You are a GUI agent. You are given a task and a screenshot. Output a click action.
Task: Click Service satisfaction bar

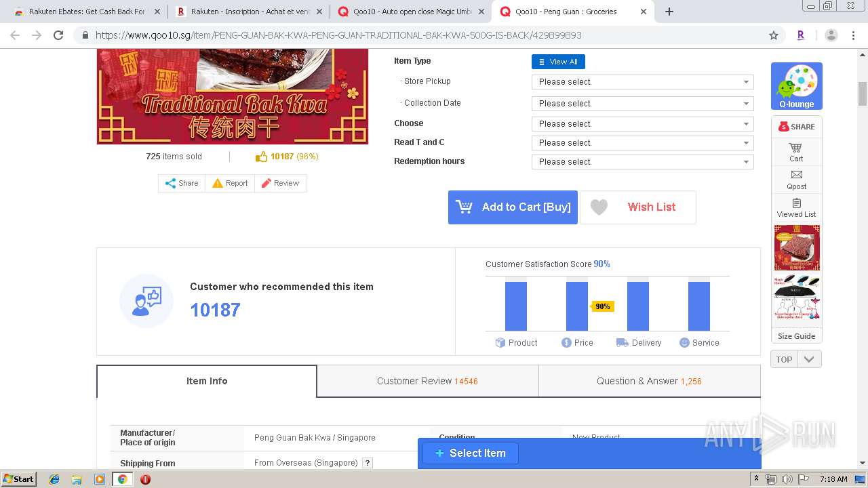(699, 306)
